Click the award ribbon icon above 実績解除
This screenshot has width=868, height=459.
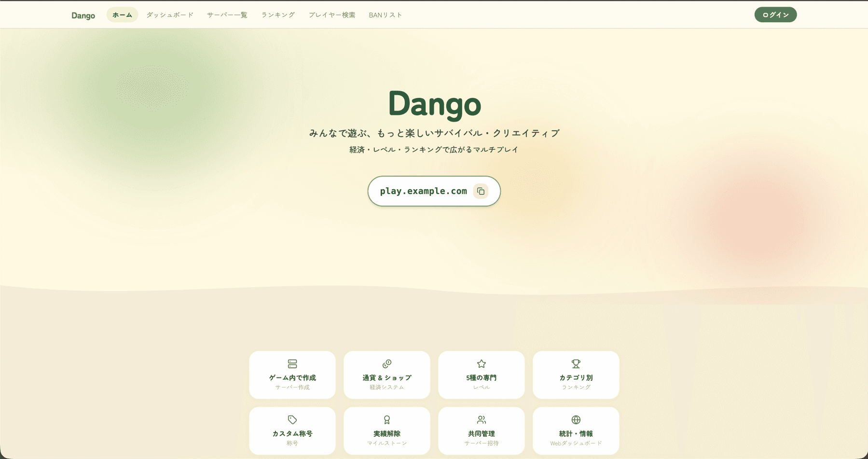click(387, 420)
